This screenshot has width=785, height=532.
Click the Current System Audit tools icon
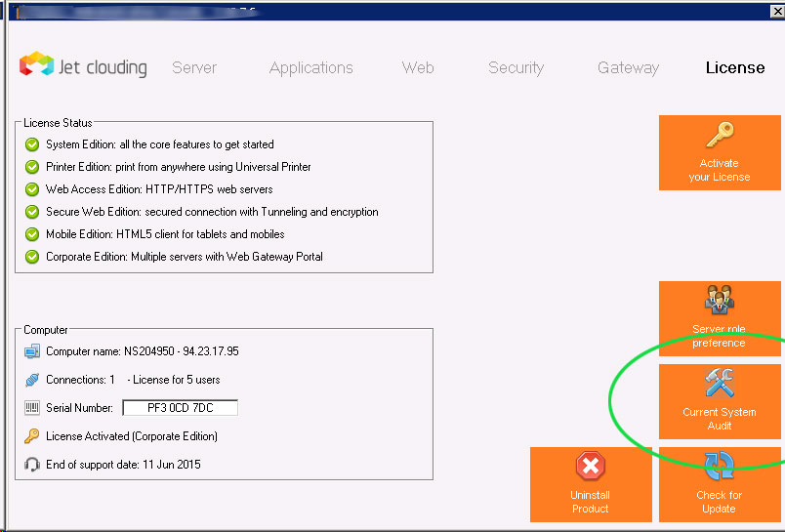pos(719,384)
